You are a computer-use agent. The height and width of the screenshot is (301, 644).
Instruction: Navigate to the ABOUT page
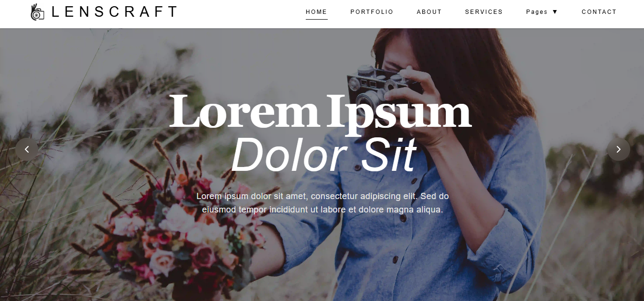click(x=429, y=12)
